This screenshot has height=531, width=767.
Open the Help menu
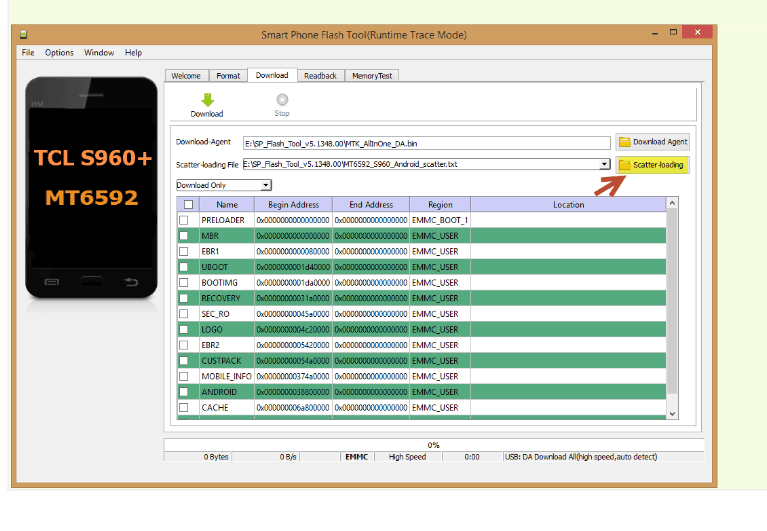133,52
